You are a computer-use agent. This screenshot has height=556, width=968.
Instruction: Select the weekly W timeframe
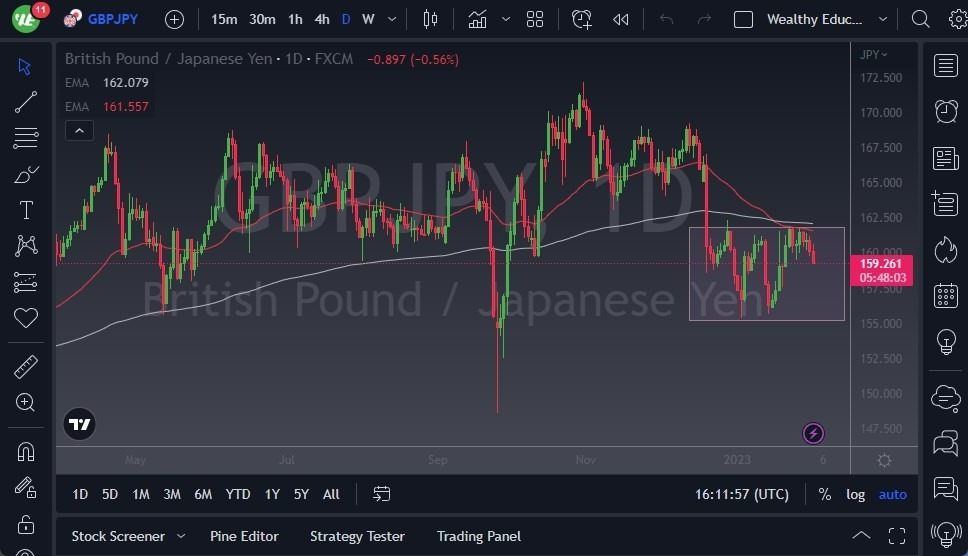click(368, 20)
